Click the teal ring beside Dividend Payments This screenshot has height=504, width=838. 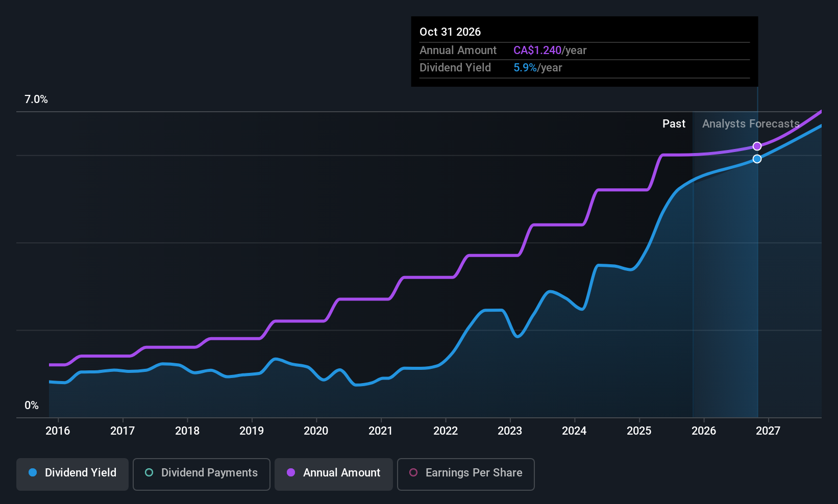(149, 472)
